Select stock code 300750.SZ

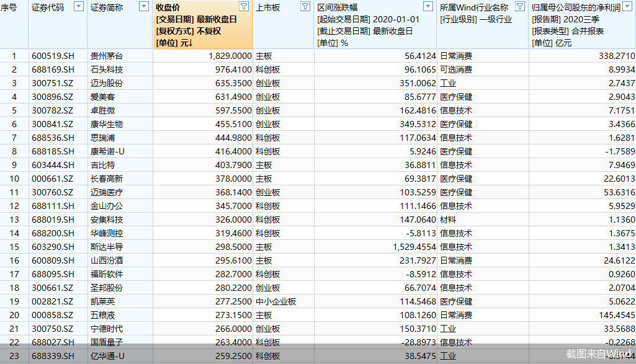53,329
